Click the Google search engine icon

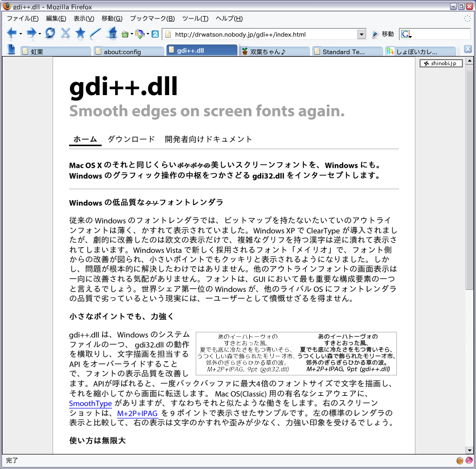(x=406, y=35)
